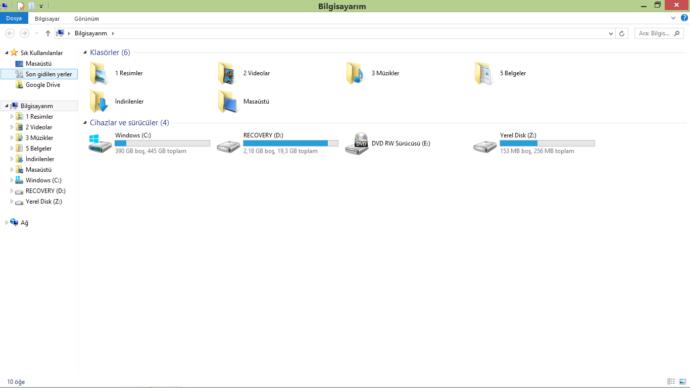The width and height of the screenshot is (690, 388).
Task: Click the up-arrow navigation icon
Action: (48, 33)
